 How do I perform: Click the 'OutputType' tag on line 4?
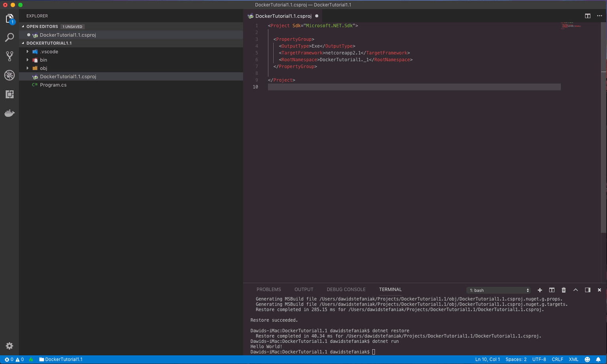[x=295, y=46]
